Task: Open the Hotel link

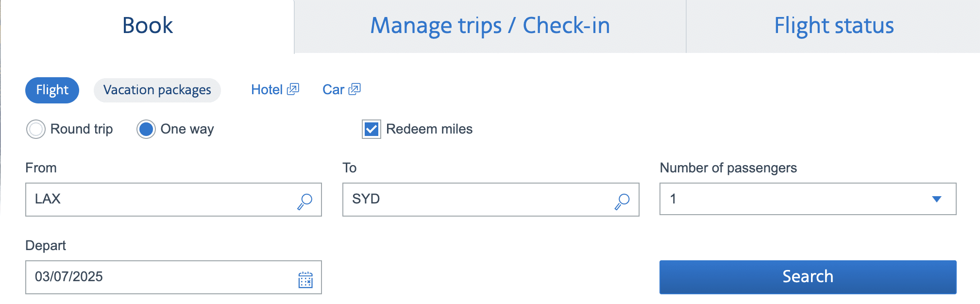Action: (x=266, y=89)
